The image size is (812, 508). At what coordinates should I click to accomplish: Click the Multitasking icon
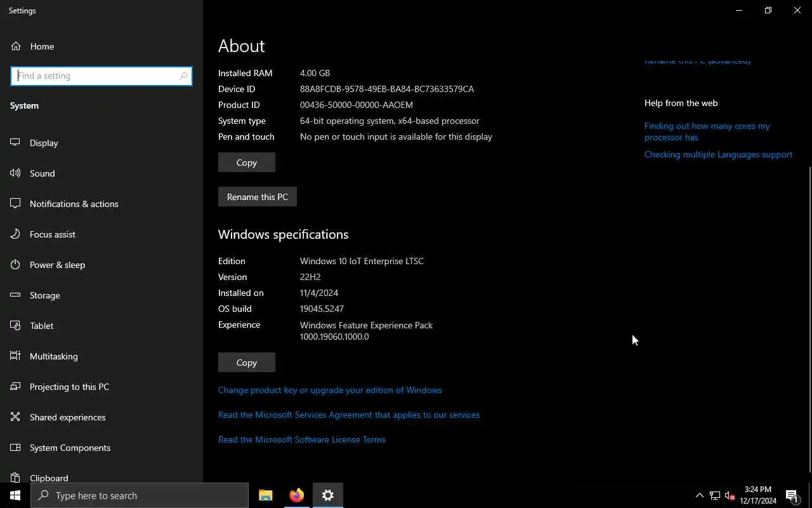[x=15, y=356]
